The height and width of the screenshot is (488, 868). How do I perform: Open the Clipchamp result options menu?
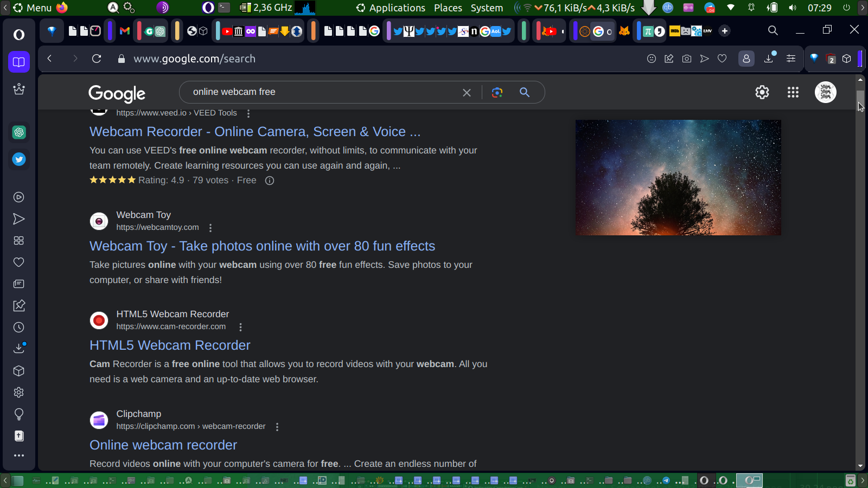(277, 427)
